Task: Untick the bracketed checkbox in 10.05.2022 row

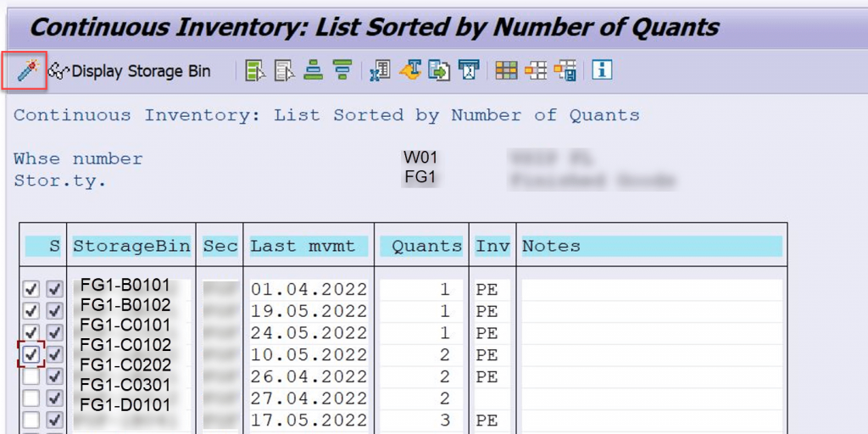Action: pyautogui.click(x=31, y=354)
